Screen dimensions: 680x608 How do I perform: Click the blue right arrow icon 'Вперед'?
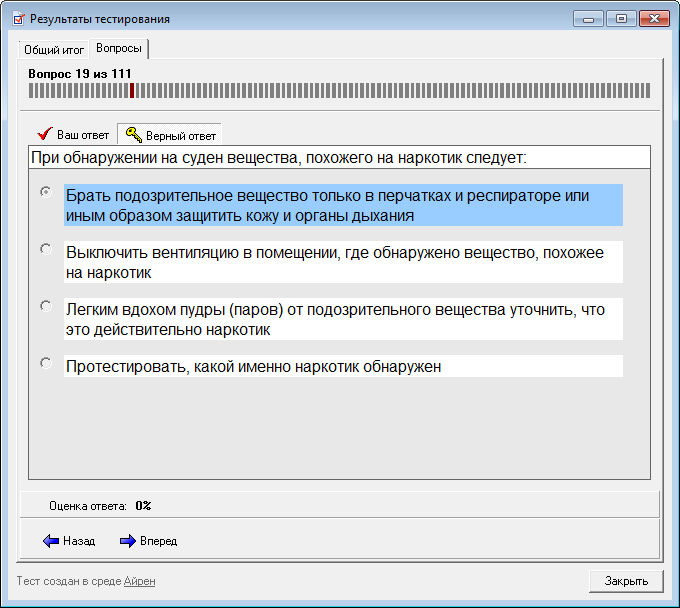pyautogui.click(x=127, y=541)
